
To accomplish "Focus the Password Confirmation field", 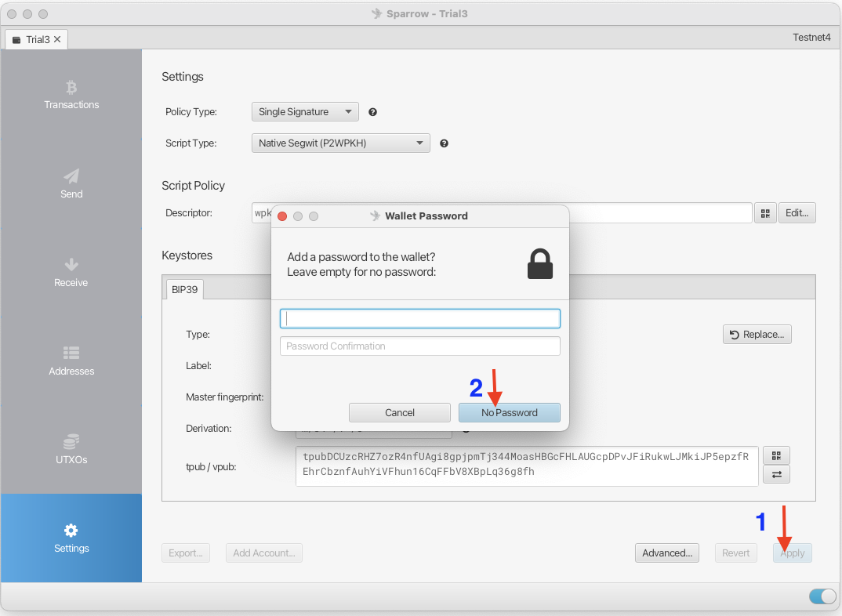I will [420, 346].
